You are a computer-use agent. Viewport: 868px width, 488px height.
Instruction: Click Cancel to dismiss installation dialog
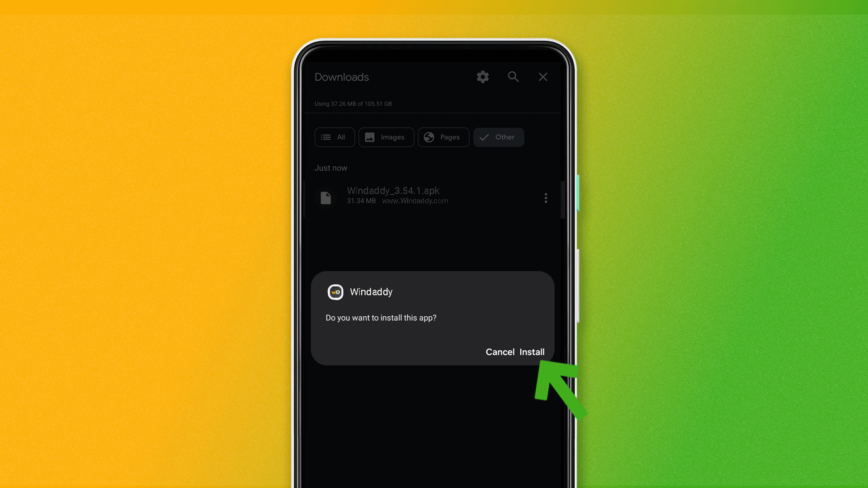coord(500,352)
